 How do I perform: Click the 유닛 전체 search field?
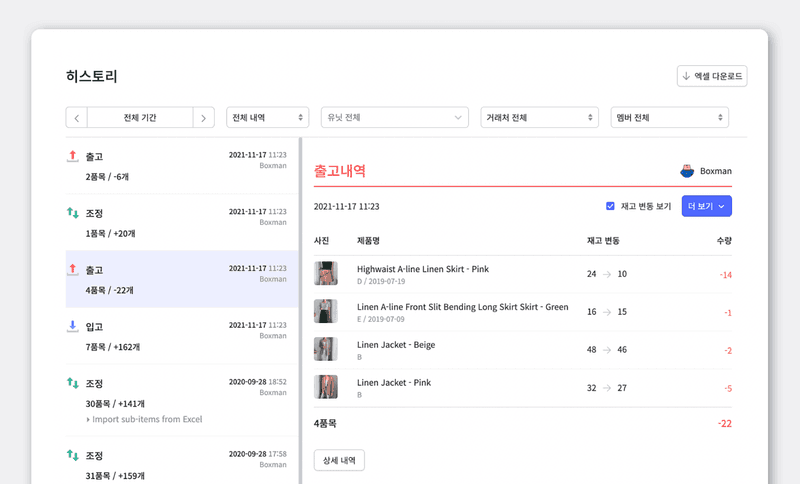pyautogui.click(x=394, y=118)
